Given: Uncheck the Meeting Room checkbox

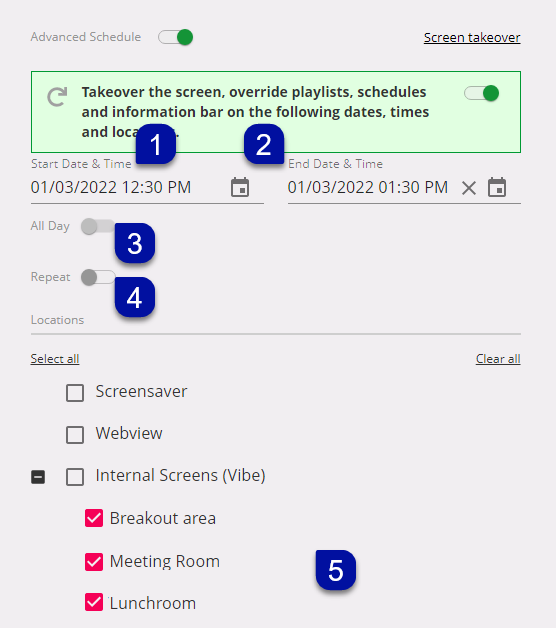Looking at the screenshot, I should [94, 562].
